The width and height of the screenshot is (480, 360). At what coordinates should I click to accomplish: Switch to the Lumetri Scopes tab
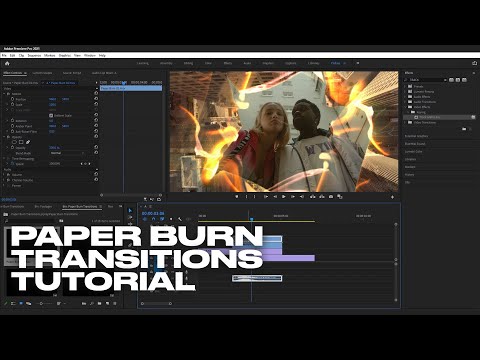[42, 73]
